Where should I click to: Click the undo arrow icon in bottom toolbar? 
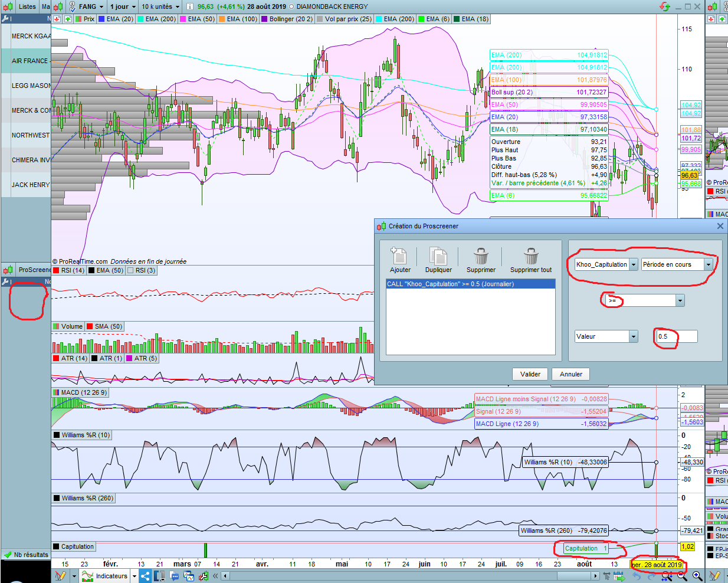(637, 575)
